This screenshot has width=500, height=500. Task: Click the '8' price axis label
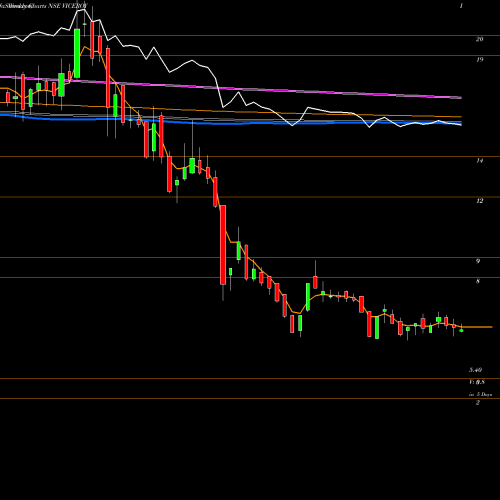(478, 281)
